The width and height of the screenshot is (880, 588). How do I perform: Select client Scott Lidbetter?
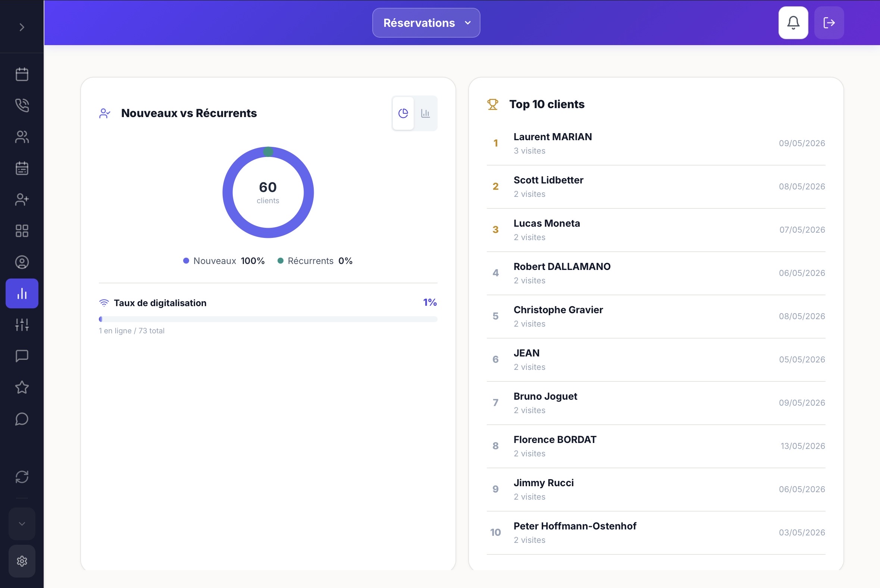click(x=656, y=187)
